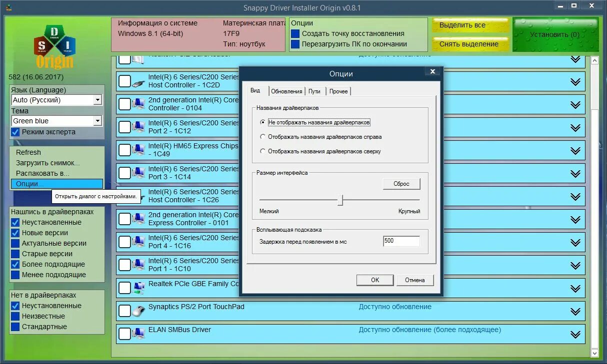Image resolution: width=607 pixels, height=364 pixels.
Task: Click the device icon for Port 2 - 1C12
Action: click(x=138, y=127)
